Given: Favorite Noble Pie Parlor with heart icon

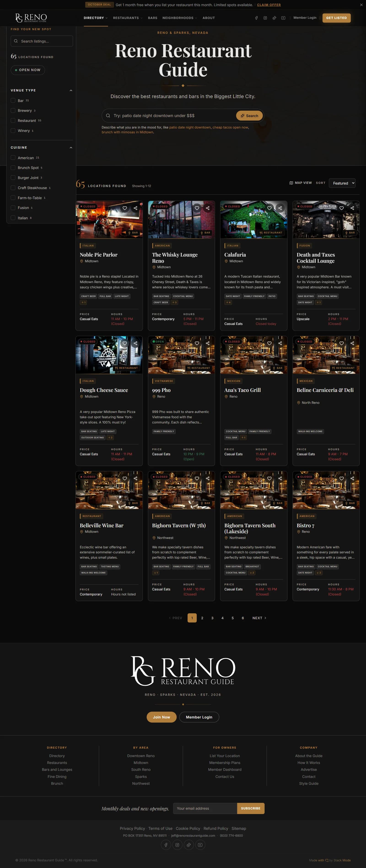Looking at the screenshot, I should click(125, 208).
